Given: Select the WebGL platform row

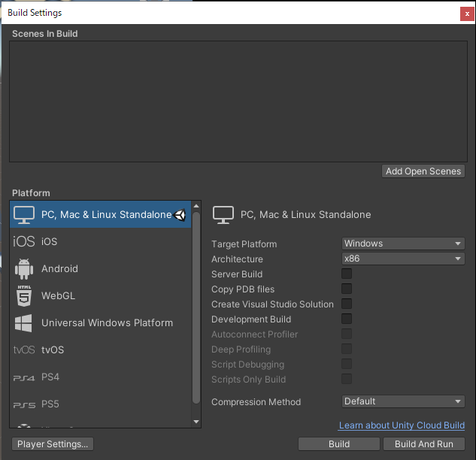Looking at the screenshot, I should tap(101, 295).
